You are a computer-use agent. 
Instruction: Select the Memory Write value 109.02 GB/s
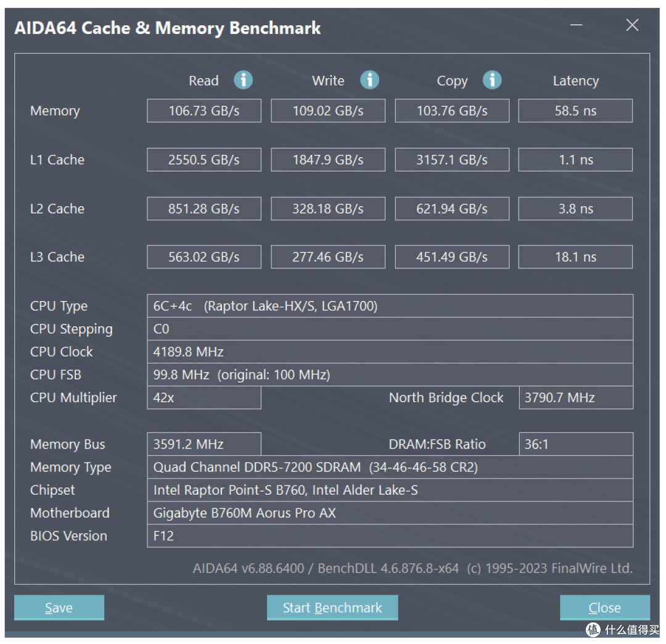pyautogui.click(x=328, y=111)
